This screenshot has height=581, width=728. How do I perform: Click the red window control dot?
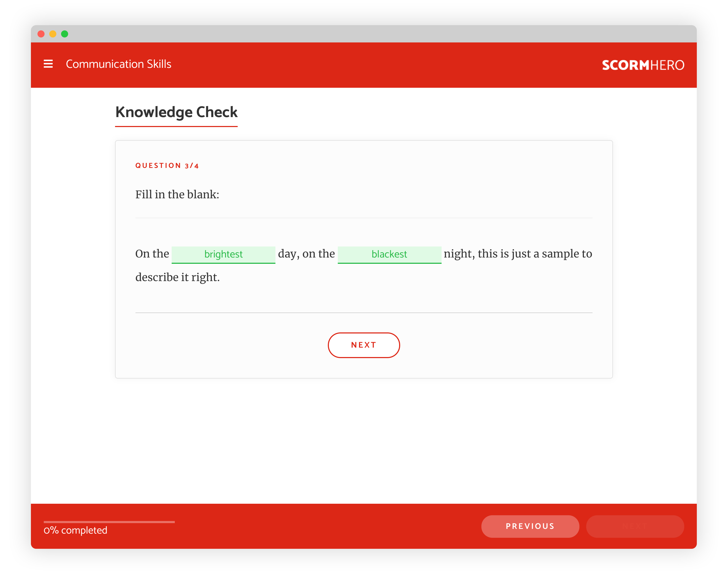point(41,34)
